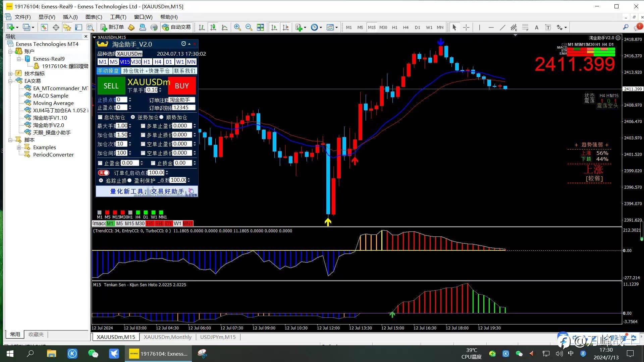
Task: Click the red BUY button
Action: point(182,86)
